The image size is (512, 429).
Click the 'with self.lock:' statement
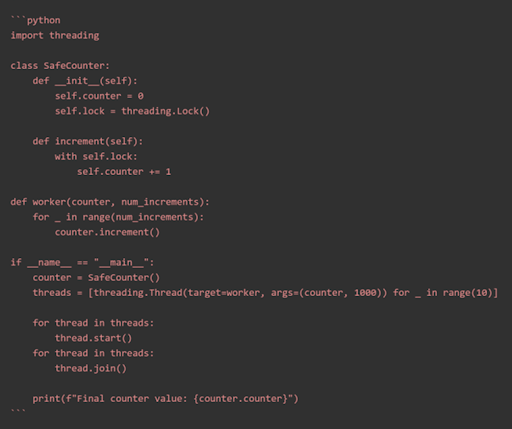[96, 156]
